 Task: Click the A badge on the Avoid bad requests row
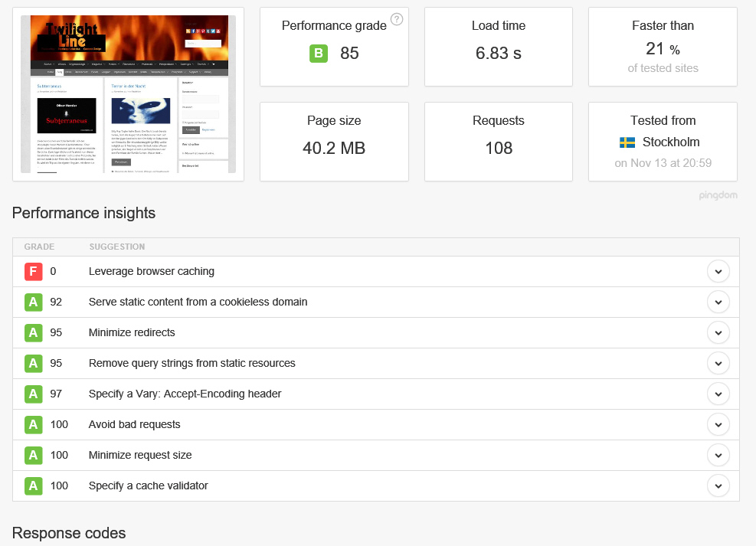(33, 424)
